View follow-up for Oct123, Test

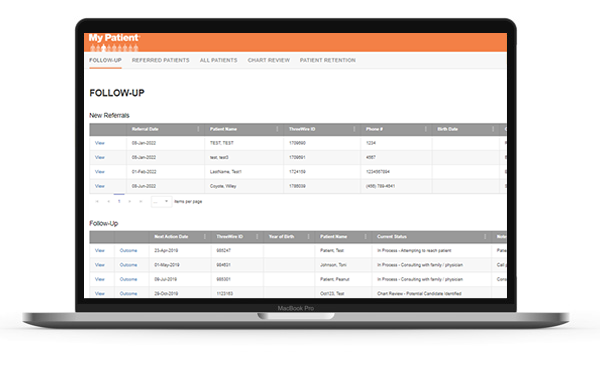pyautogui.click(x=99, y=294)
